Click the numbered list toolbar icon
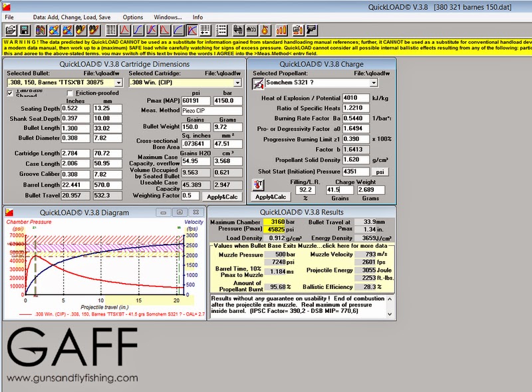This screenshot has height=392, width=532. coord(221,31)
